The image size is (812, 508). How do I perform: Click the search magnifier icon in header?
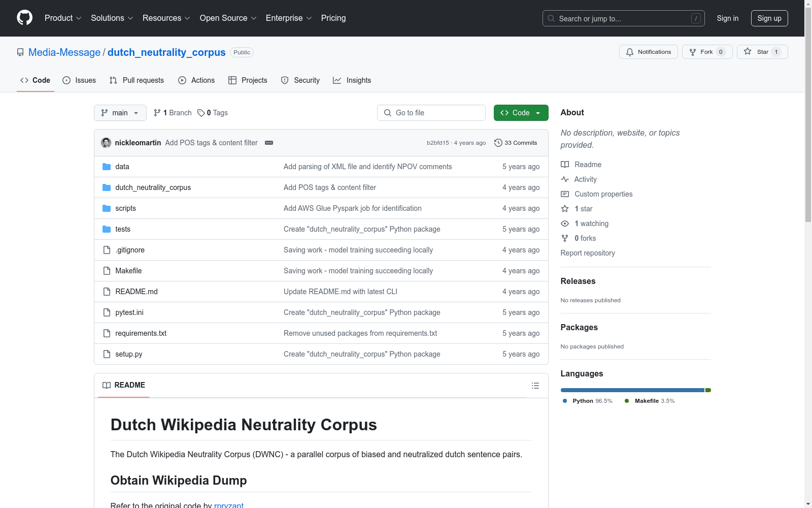551,18
